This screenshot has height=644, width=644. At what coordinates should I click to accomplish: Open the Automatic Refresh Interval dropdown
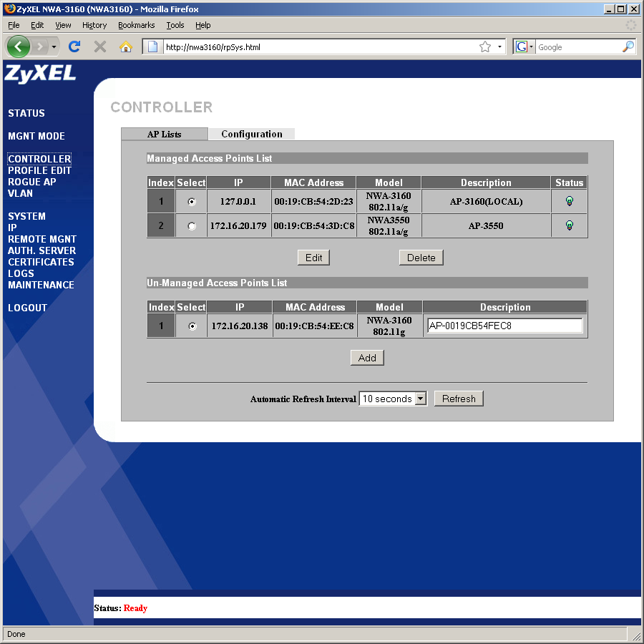click(x=393, y=399)
